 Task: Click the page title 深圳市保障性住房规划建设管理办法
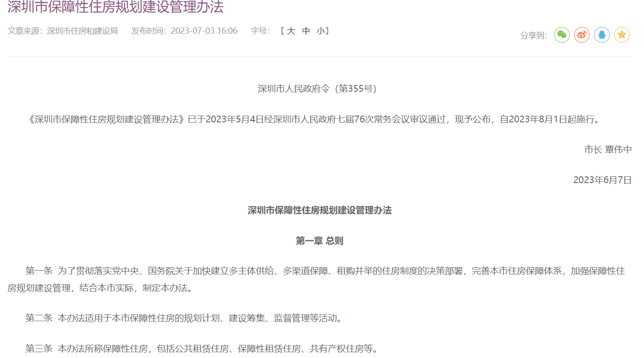[116, 7]
